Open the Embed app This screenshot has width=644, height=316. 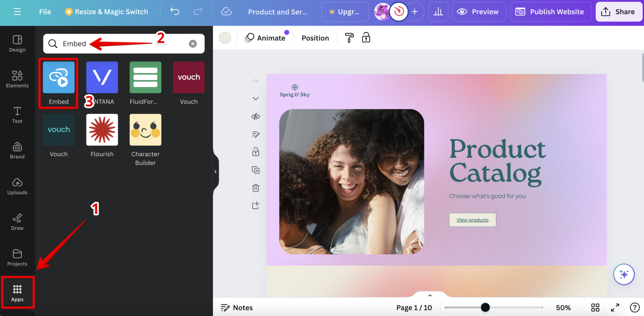[59, 77]
